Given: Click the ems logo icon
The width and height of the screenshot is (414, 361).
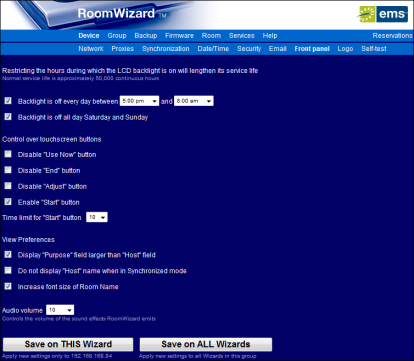Looking at the screenshot, I should [x=383, y=14].
